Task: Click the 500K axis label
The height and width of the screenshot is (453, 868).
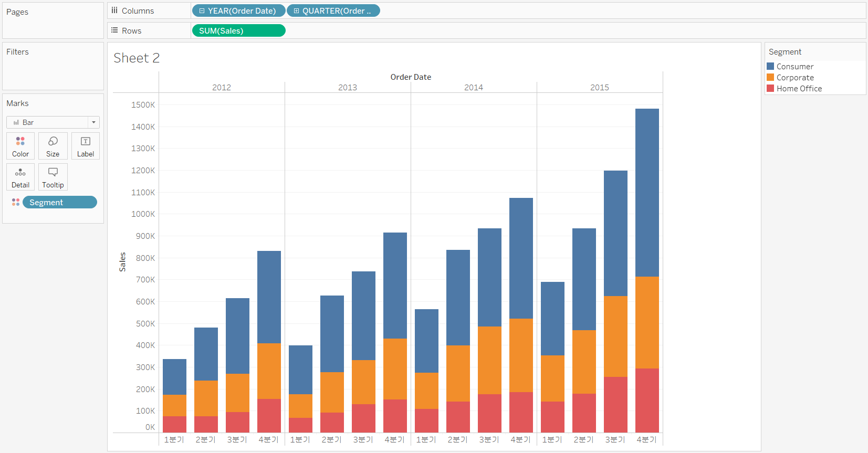Action: click(x=145, y=324)
